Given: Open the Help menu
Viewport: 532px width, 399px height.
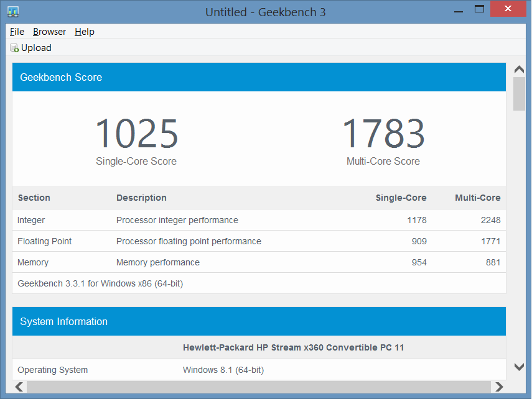Looking at the screenshot, I should [x=84, y=32].
